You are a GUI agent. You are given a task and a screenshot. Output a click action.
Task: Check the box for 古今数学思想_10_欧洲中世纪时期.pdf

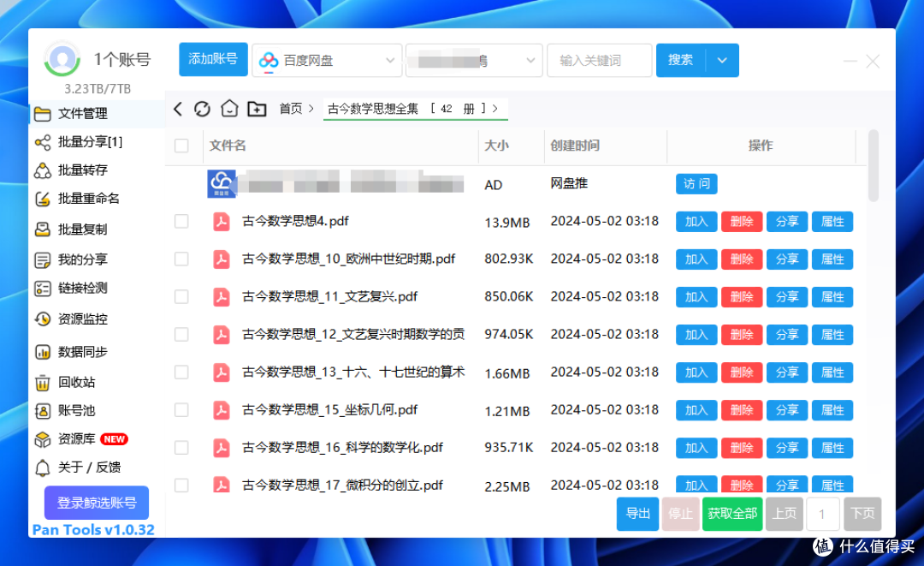(181, 259)
